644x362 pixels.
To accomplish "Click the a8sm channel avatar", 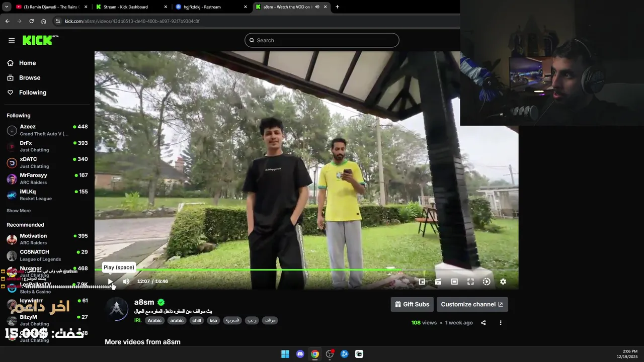I will pos(117,309).
